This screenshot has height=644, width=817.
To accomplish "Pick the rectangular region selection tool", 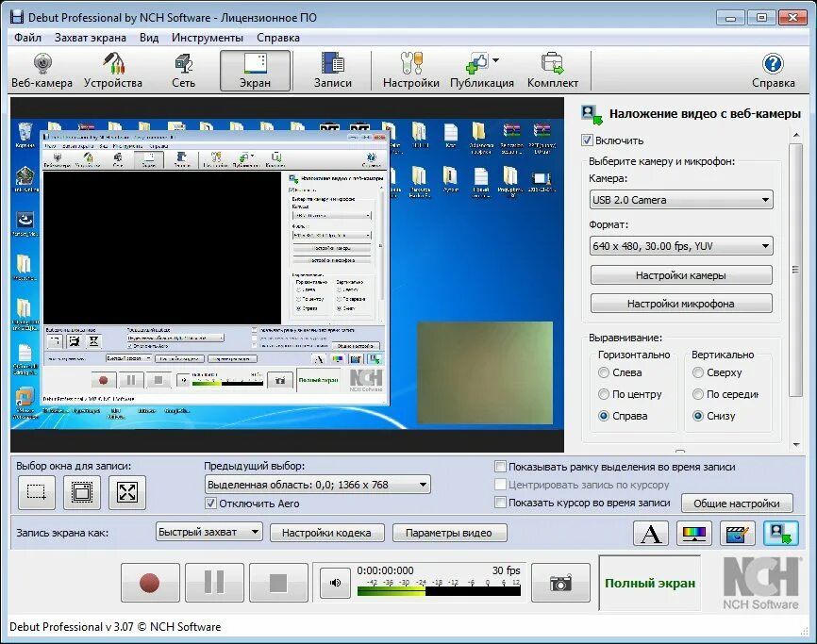I will pyautogui.click(x=37, y=492).
